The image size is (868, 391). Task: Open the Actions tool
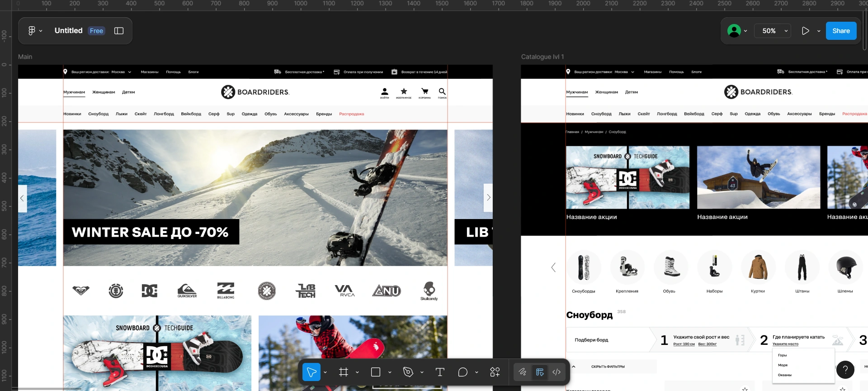point(495,372)
